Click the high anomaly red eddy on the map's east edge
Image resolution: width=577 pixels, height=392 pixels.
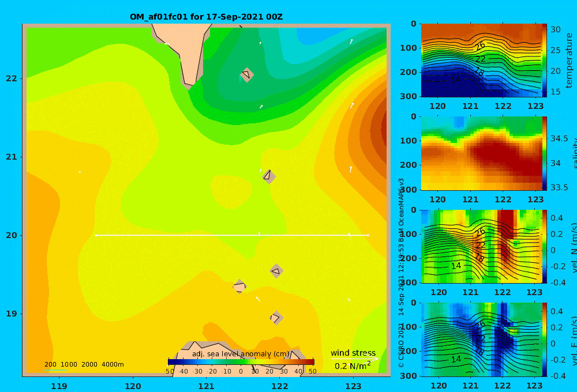coord(381,127)
